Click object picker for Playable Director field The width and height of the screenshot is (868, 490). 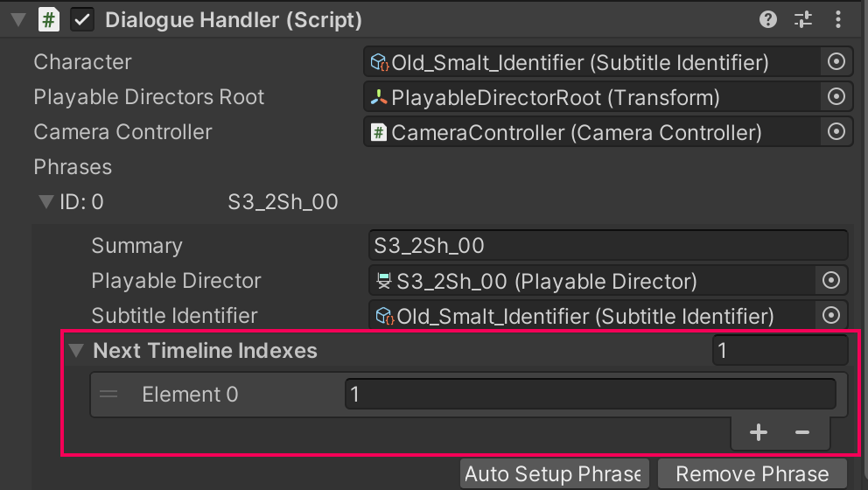click(831, 281)
